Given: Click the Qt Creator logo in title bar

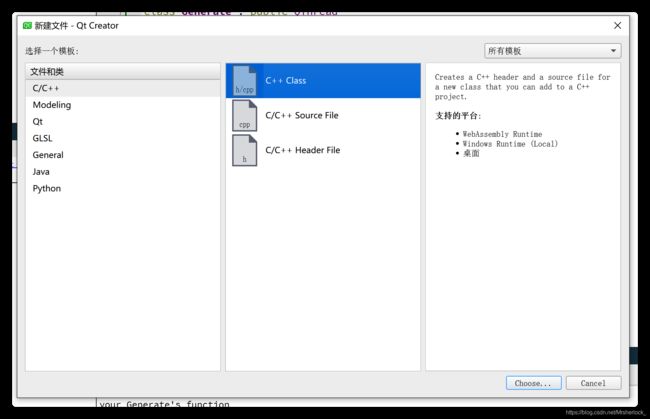Looking at the screenshot, I should (27, 26).
